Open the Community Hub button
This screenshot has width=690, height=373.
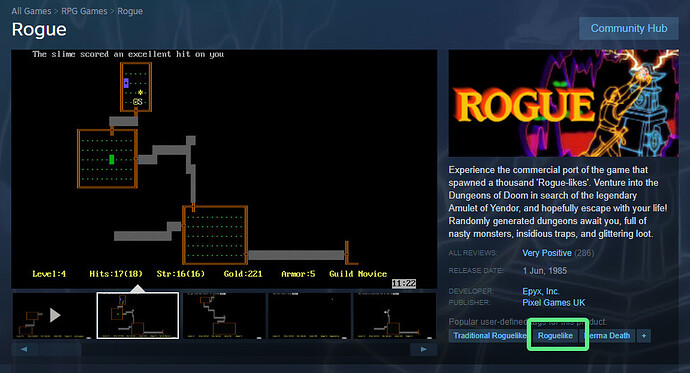click(628, 29)
